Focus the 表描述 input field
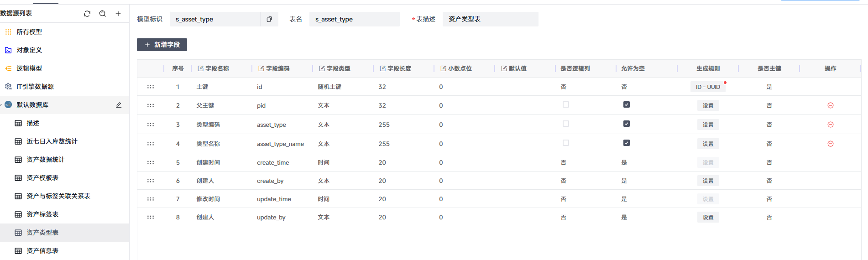The width and height of the screenshot is (868, 260). [490, 19]
